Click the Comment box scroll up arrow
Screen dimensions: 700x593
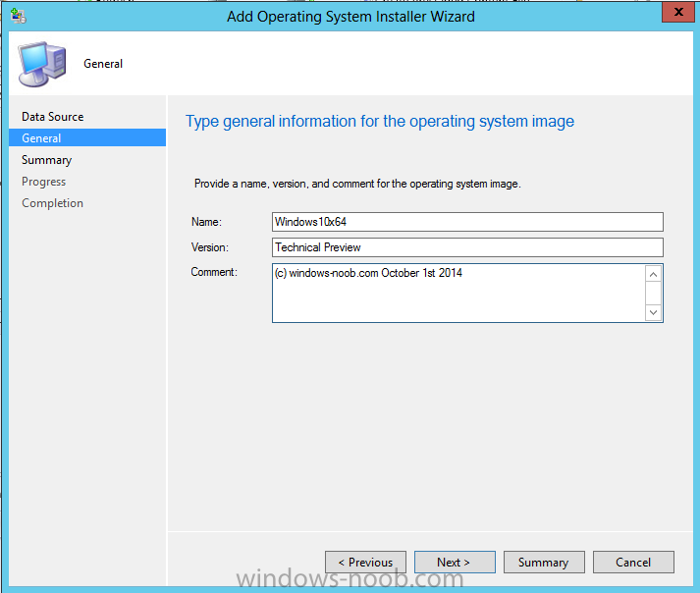point(653,274)
